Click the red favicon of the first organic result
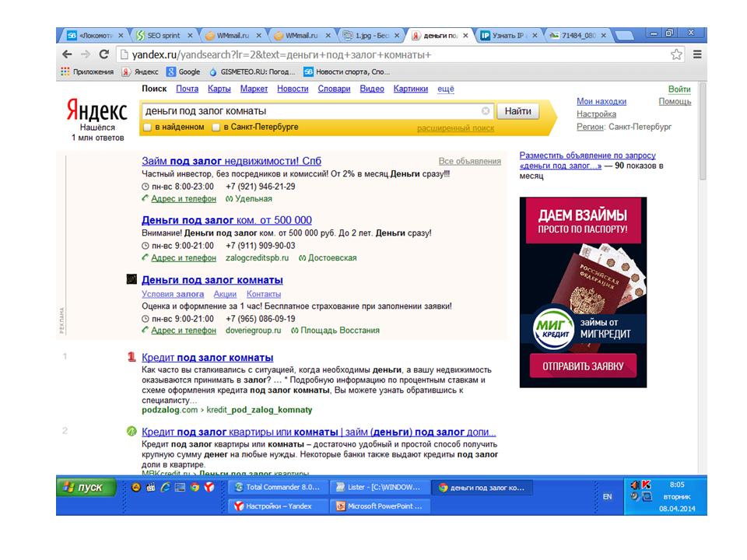Screen dimensions: 747x560 tap(132, 357)
